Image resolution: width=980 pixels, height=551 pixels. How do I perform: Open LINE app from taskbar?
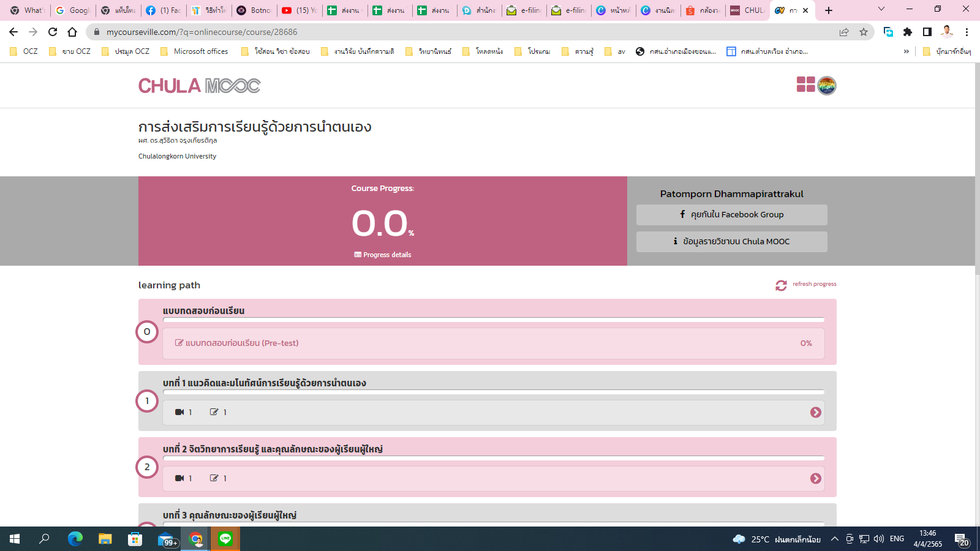(225, 539)
